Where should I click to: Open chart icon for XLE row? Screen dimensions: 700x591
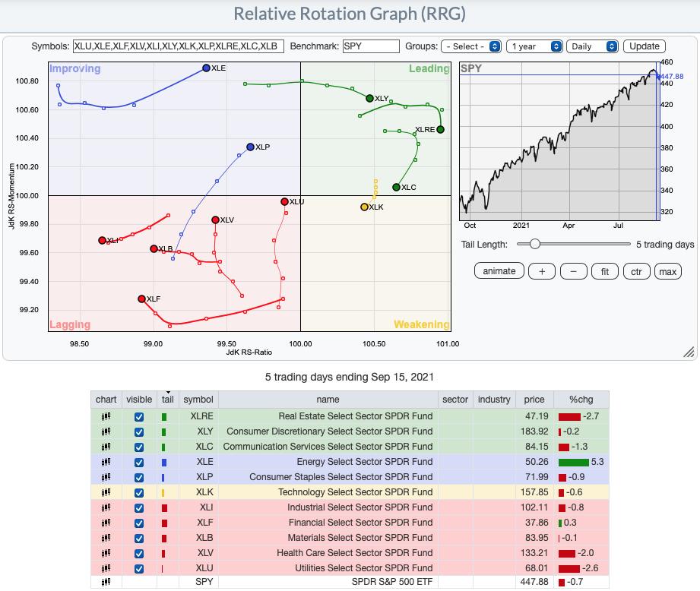pyautogui.click(x=106, y=462)
